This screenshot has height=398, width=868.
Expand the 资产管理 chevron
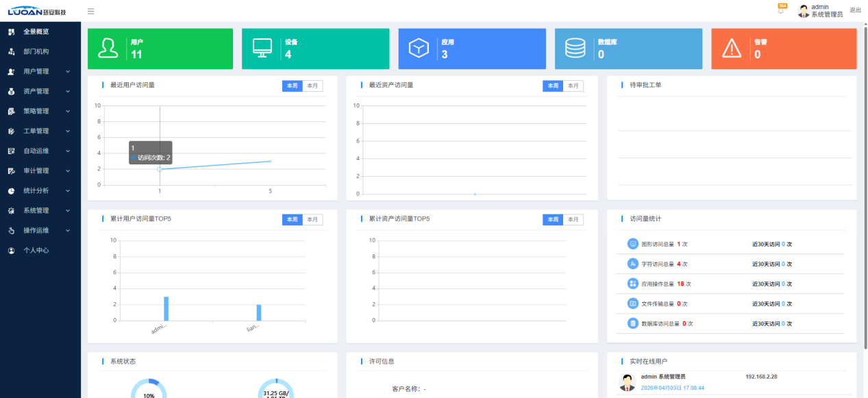coord(68,91)
